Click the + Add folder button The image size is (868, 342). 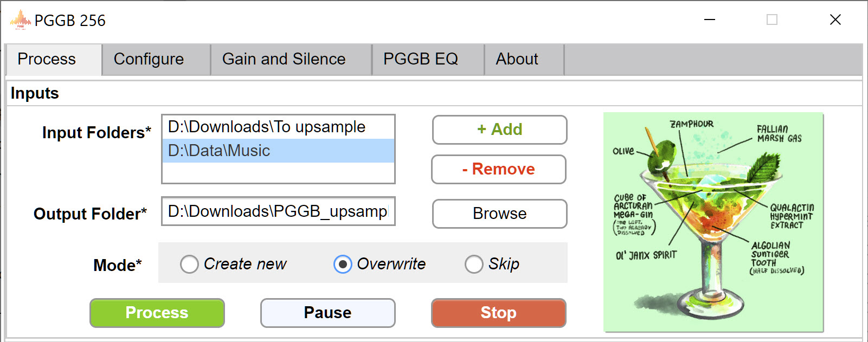pos(500,130)
